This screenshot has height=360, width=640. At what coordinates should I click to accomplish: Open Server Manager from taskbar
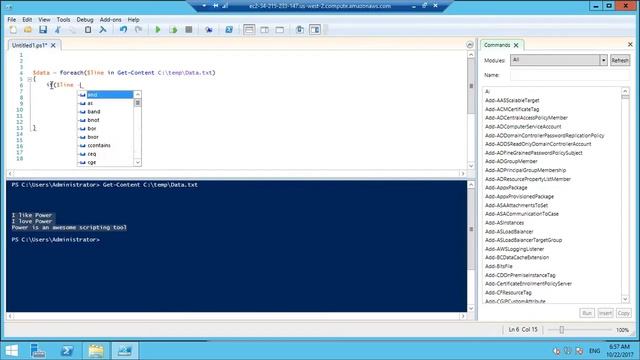[x=38, y=351]
